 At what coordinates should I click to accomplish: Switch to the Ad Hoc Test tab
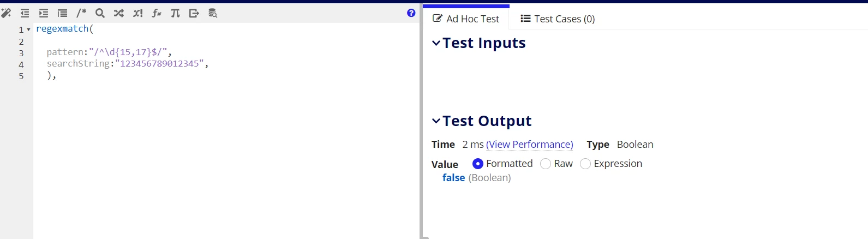point(466,19)
